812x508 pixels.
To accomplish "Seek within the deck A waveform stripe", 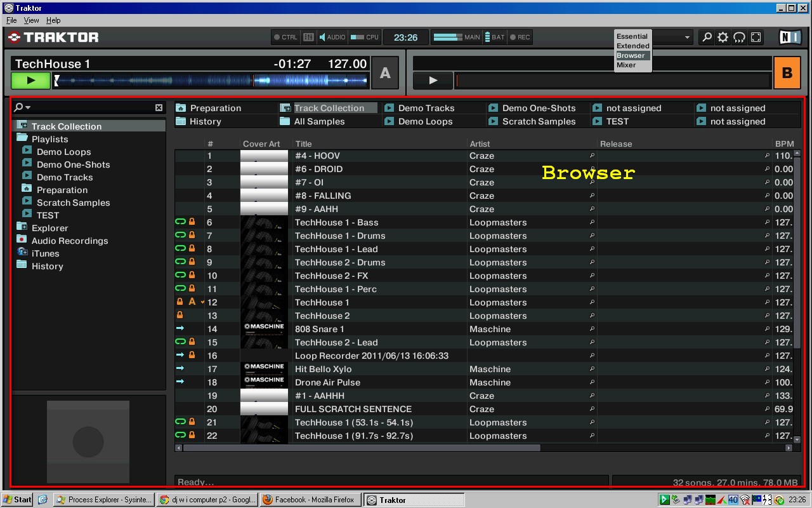I will click(211, 81).
